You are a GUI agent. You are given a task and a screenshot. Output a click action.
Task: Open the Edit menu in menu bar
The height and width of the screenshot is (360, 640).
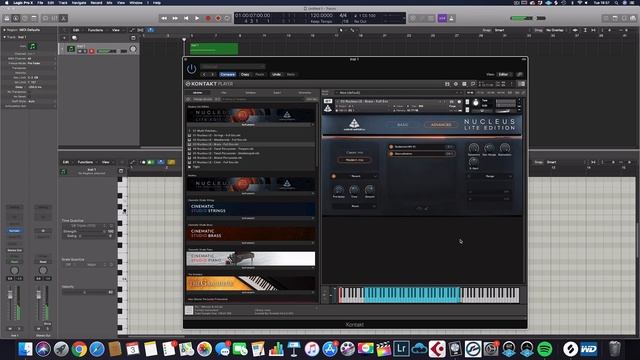(51, 2)
